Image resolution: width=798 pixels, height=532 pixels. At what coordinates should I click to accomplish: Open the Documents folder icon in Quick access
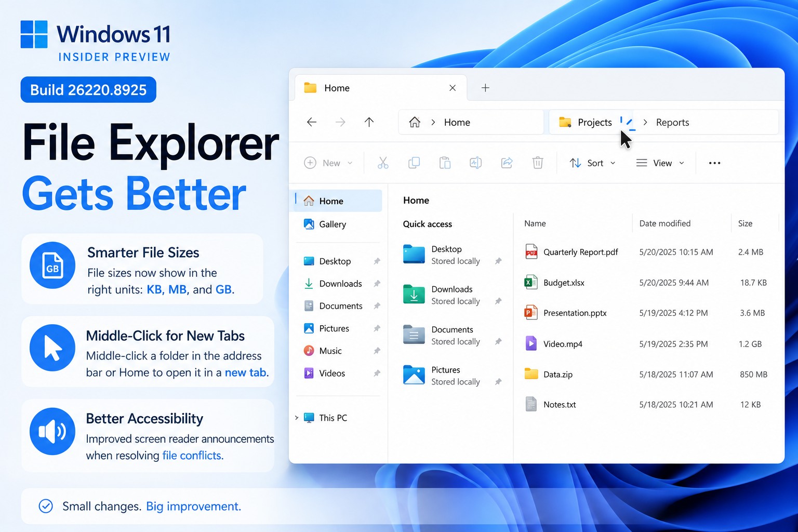[414, 335]
